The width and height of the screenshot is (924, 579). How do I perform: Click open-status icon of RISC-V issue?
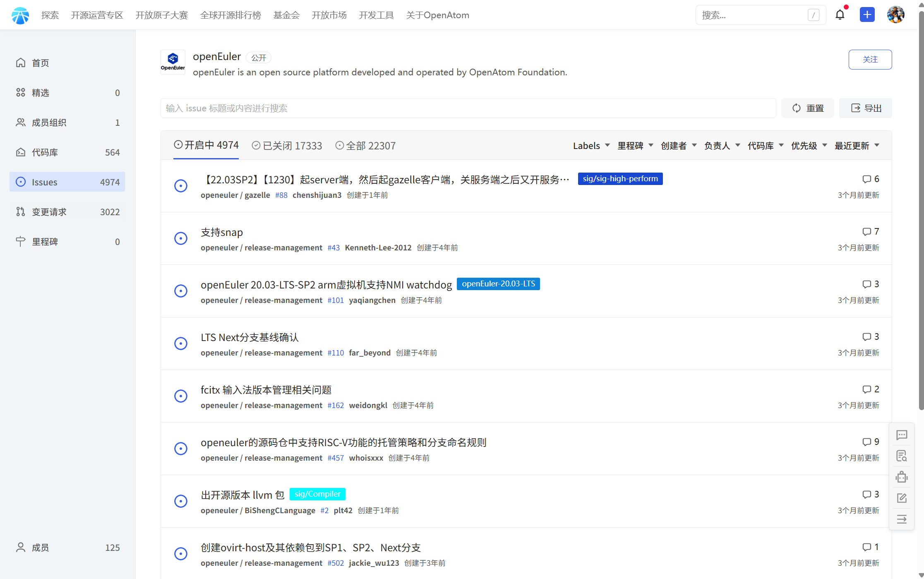tap(181, 449)
